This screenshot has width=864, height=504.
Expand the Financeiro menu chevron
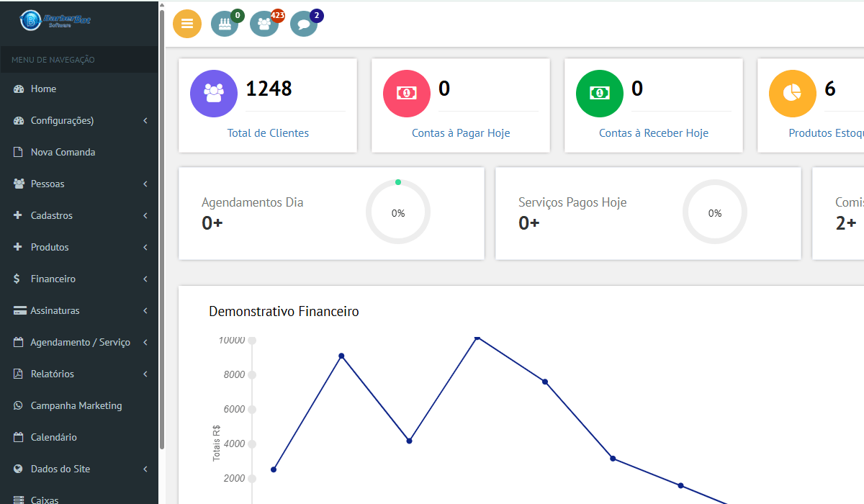145,279
